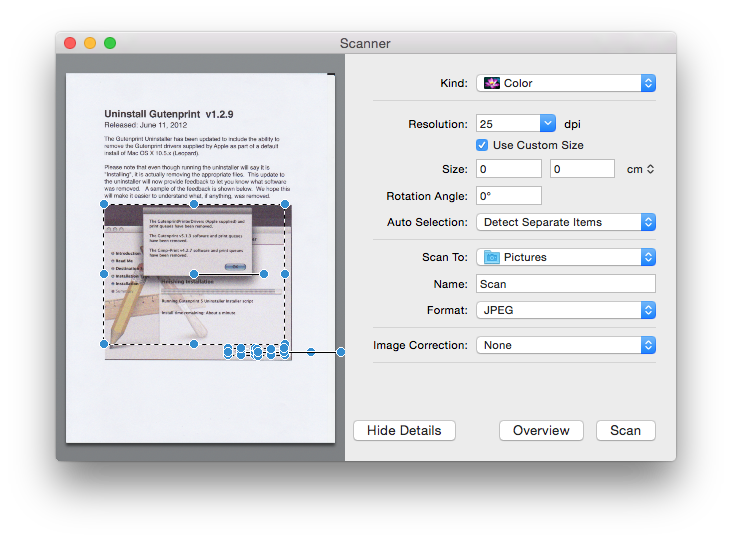Image resolution: width=732 pixels, height=541 pixels.
Task: Click the Name field containing Scan
Action: coord(566,284)
